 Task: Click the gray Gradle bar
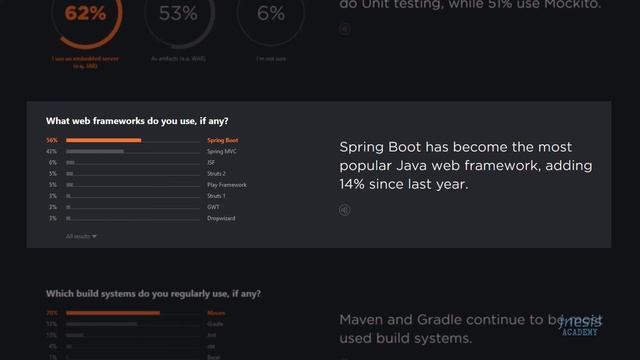click(102, 324)
